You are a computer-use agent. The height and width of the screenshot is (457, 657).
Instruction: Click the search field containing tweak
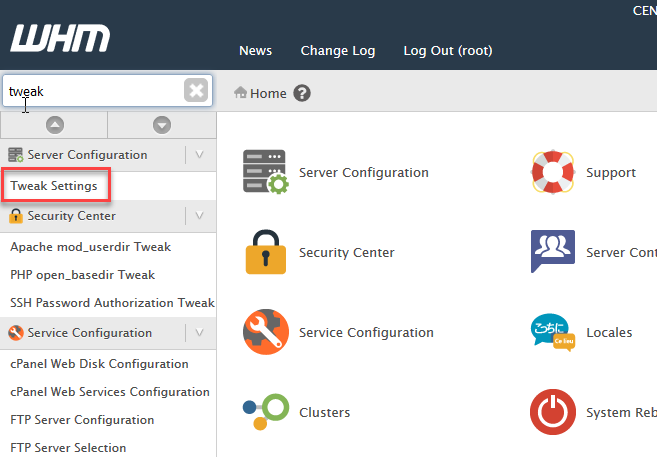(x=92, y=91)
